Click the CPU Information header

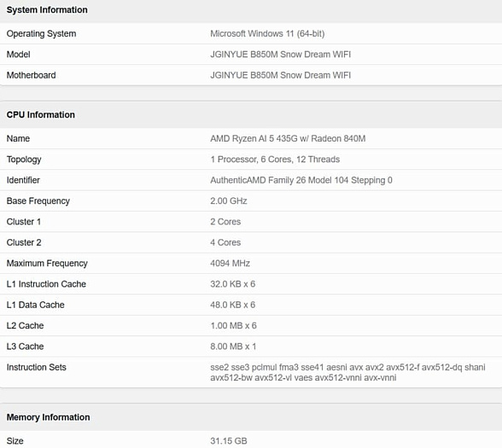coord(41,115)
